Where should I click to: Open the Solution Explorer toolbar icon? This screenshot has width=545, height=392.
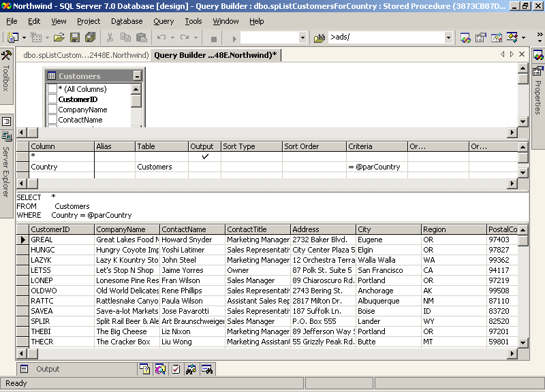[465, 37]
